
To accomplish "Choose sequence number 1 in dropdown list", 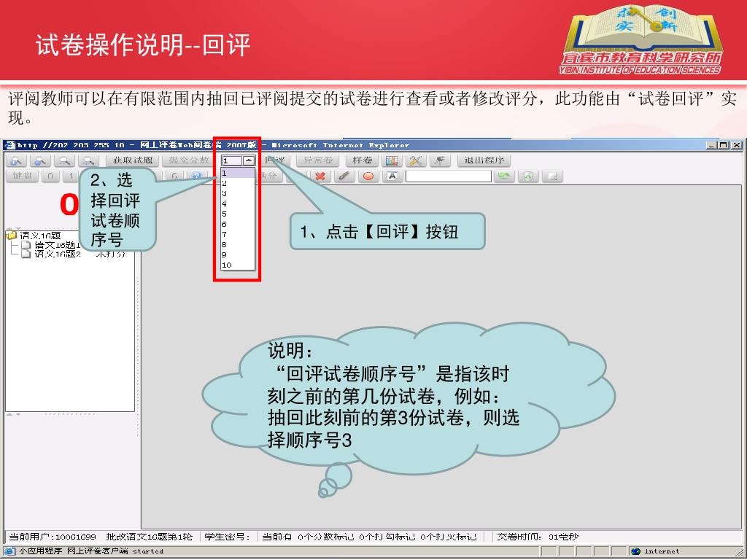I will coord(238,174).
